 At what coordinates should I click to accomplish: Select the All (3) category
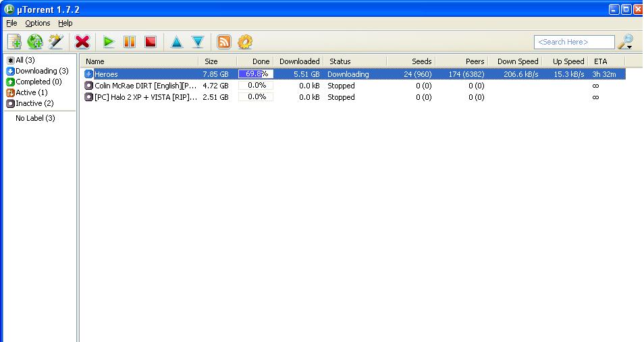[20, 60]
